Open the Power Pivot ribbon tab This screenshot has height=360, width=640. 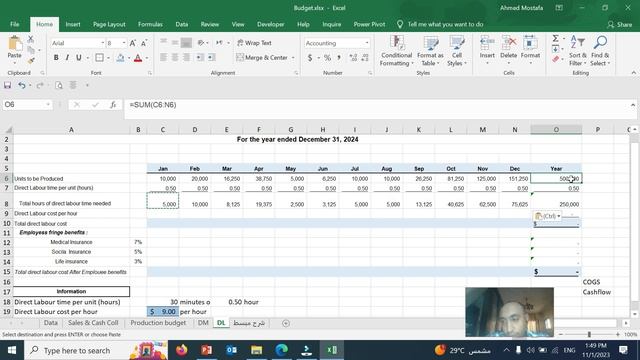[x=369, y=24]
